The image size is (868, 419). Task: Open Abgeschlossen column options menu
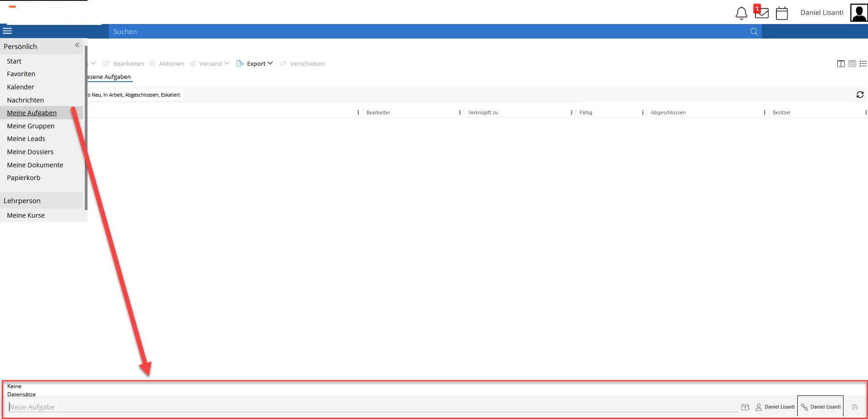(765, 112)
